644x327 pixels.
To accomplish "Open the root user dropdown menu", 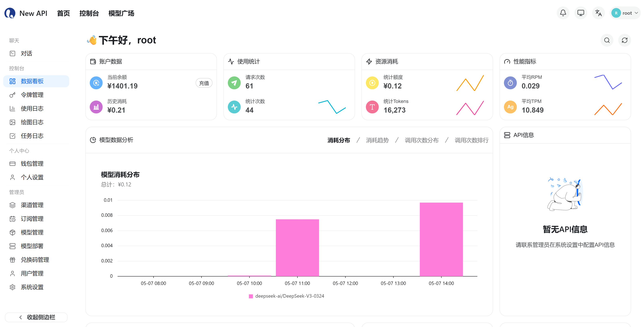I will pyautogui.click(x=625, y=13).
